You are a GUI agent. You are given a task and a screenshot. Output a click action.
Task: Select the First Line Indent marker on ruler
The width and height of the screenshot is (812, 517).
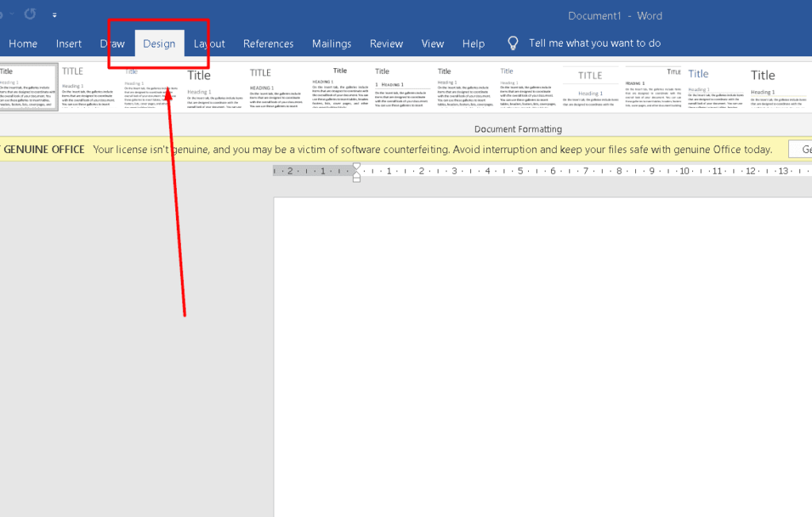click(356, 167)
